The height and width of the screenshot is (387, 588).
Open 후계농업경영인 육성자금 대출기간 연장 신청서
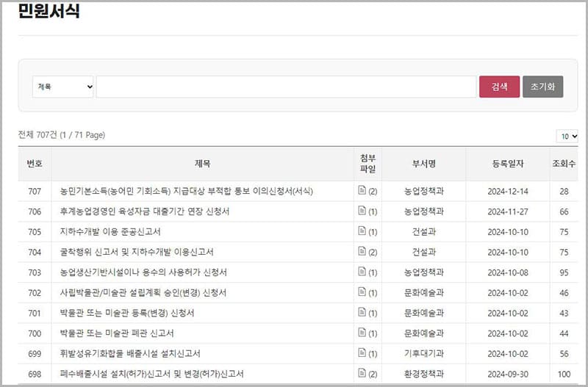coord(145,211)
